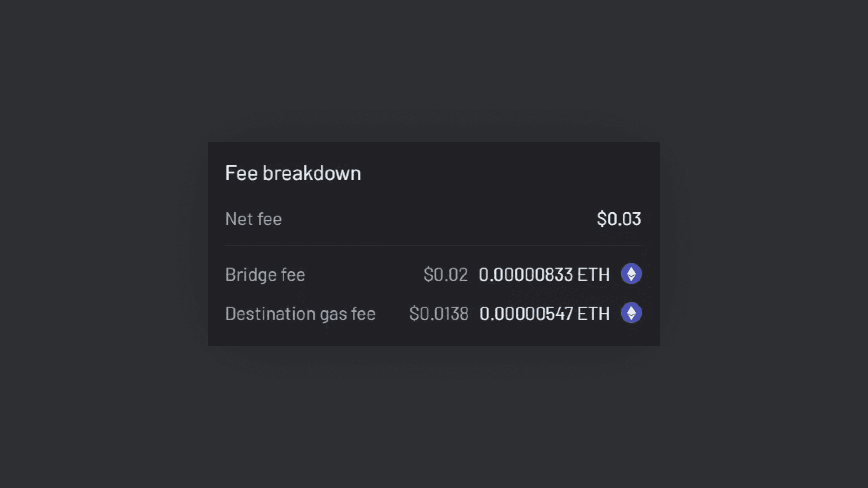Click the $0.0138 destination gas amount
Viewport: 868px width, 488px height.
tap(439, 313)
